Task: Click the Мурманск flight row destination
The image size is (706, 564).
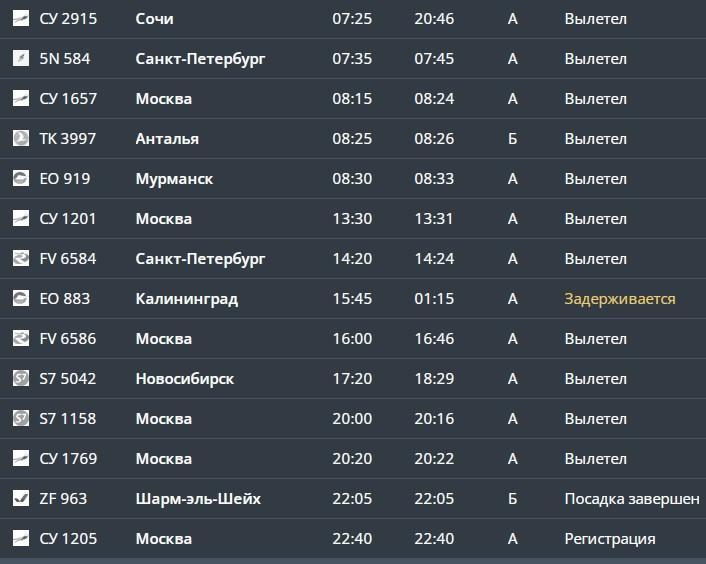Action: (x=174, y=179)
